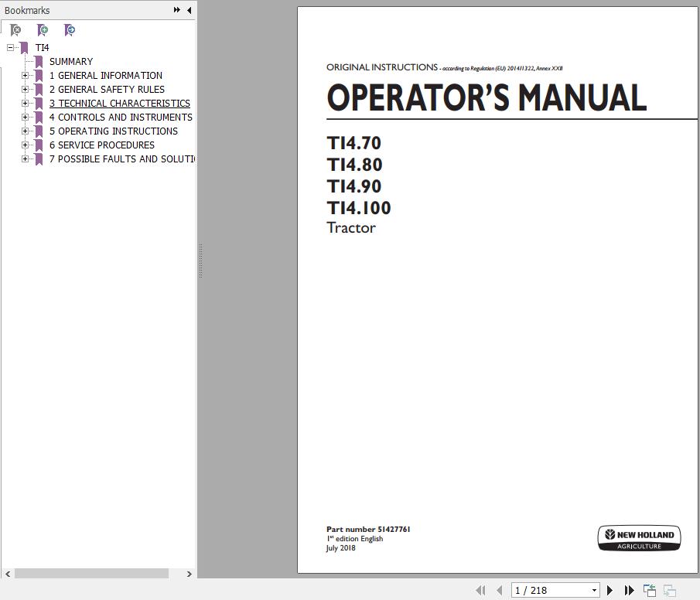The height and width of the screenshot is (600, 700).
Task: Open the TI4 bookmark
Action: 42,48
